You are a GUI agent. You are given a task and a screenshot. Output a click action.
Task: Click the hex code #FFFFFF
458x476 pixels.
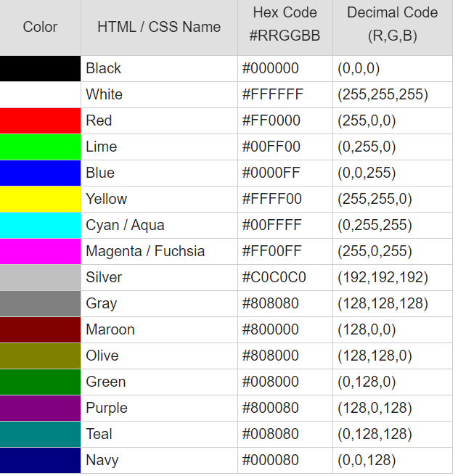[273, 94]
